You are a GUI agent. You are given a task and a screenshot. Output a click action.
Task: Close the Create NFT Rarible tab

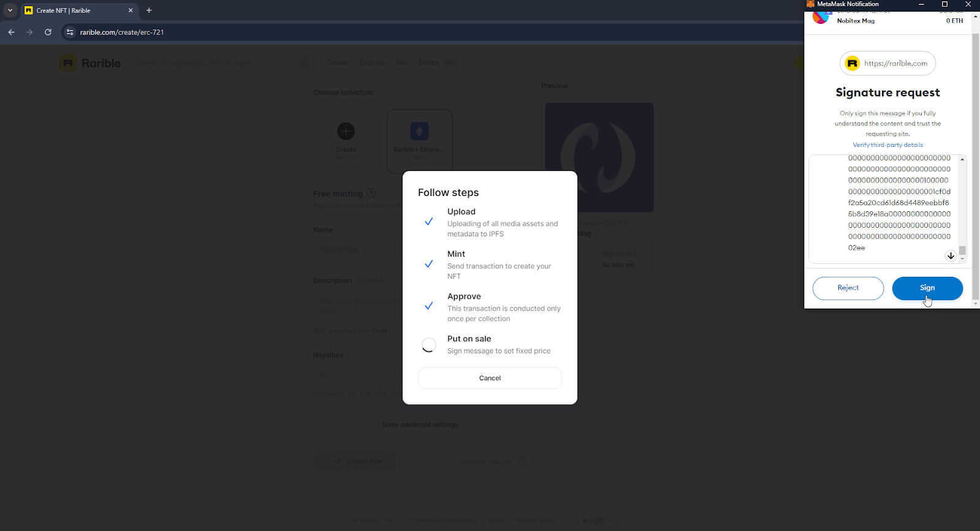[130, 10]
